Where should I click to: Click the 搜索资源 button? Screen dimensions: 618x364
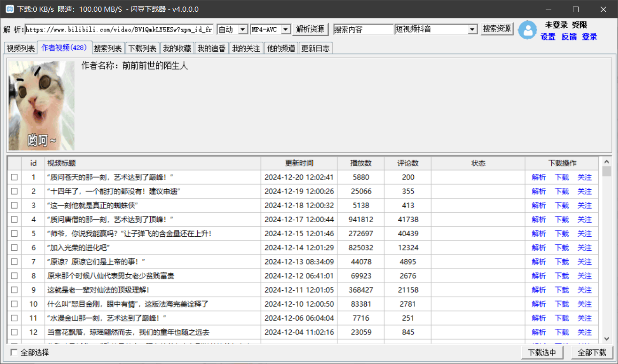[x=497, y=29]
